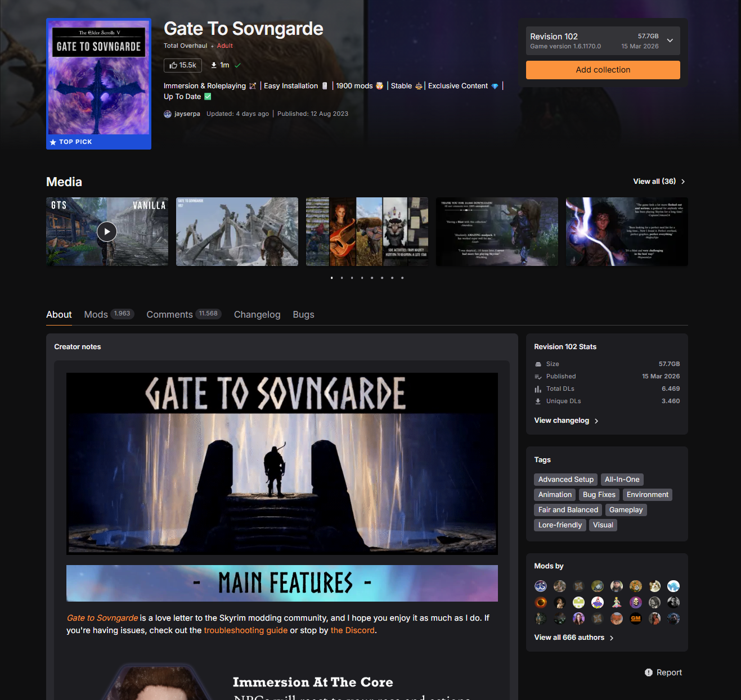This screenshot has height=700, width=741.
Task: Open the troubleshooting guide link
Action: point(246,630)
